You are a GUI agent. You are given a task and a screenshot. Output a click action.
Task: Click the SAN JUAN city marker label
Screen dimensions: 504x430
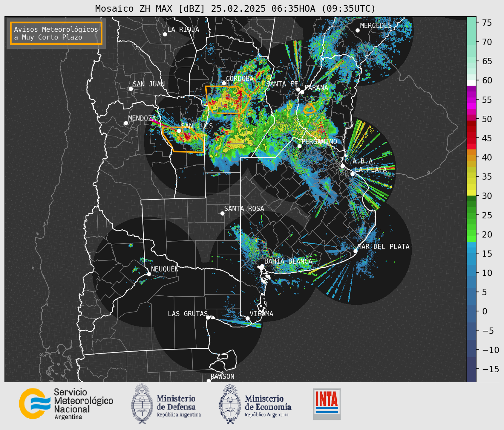(x=148, y=84)
